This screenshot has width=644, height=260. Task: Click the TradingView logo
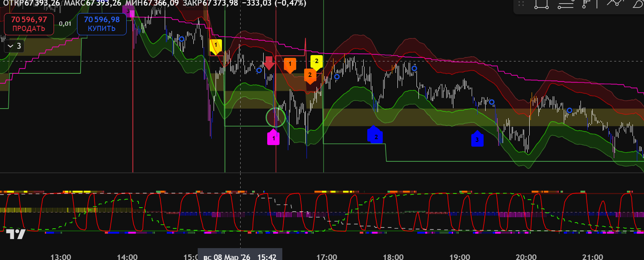click(x=15, y=234)
